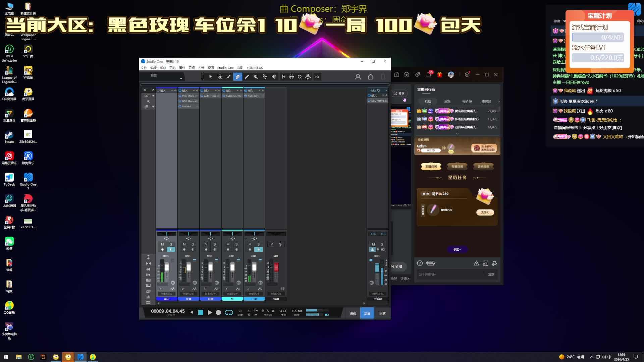Open Studio One from Windows taskbar
The height and width of the screenshot is (362, 644).
pos(80,357)
